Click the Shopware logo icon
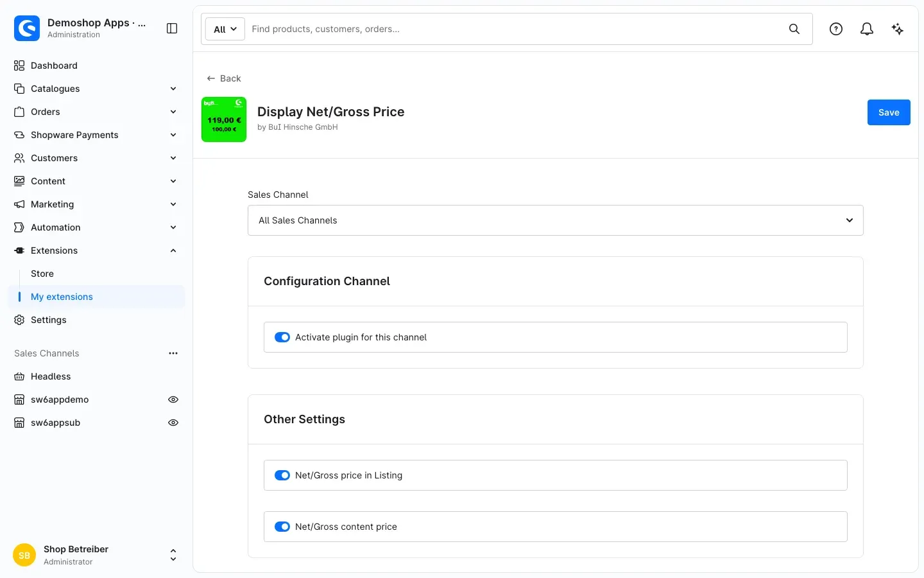Viewport: 924px width, 578px height. [x=27, y=28]
